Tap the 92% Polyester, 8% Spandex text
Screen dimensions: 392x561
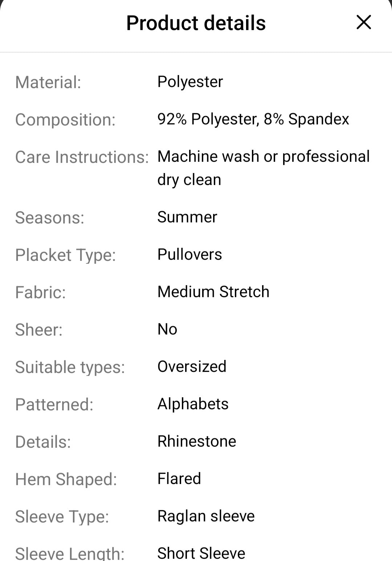point(253,119)
